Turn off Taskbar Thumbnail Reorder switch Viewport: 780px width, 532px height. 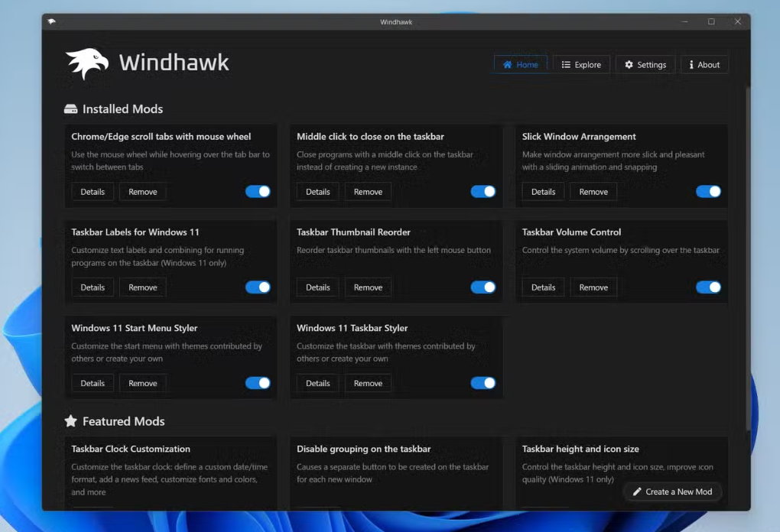(x=483, y=287)
